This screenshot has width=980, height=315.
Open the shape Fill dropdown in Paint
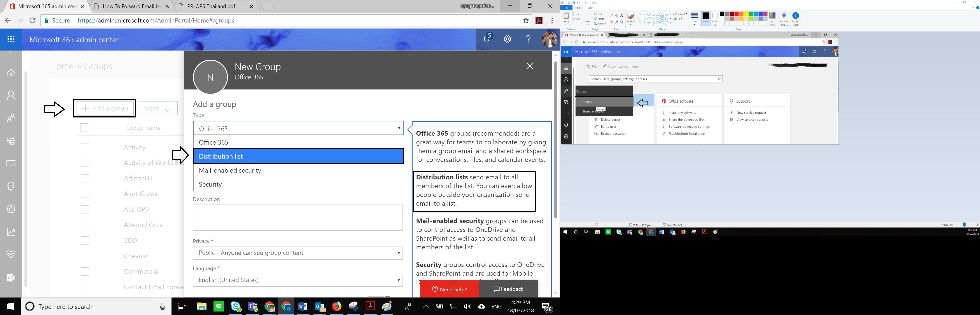click(678, 19)
